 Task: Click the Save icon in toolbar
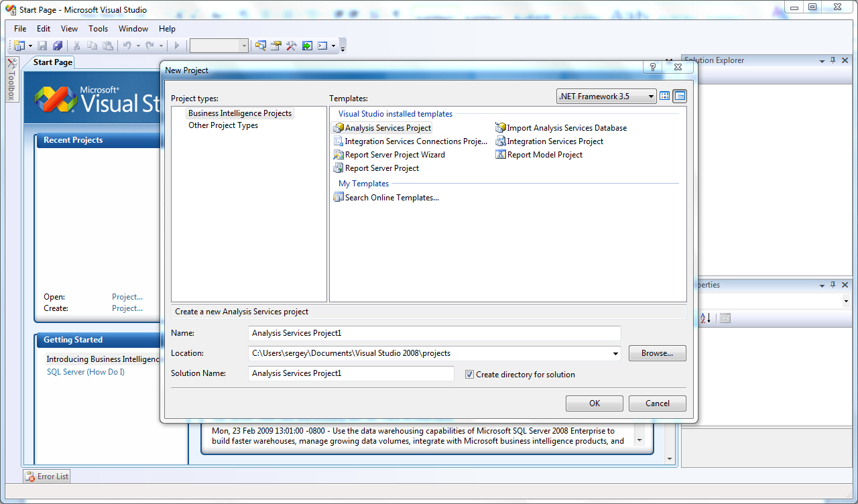tap(42, 46)
